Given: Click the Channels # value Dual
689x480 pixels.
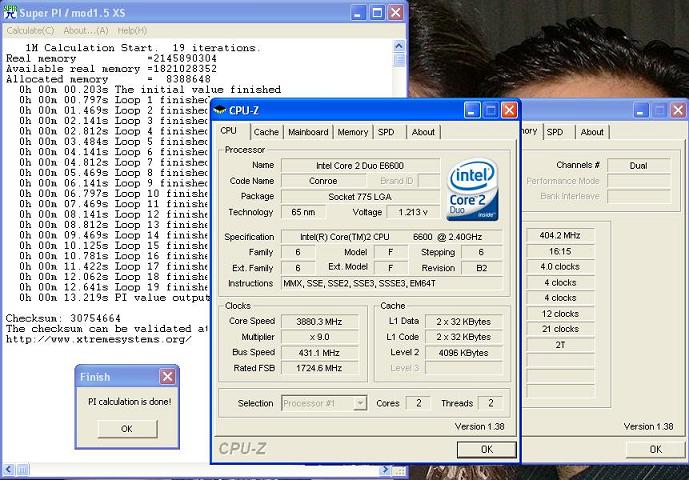Looking at the screenshot, I should [638, 166].
